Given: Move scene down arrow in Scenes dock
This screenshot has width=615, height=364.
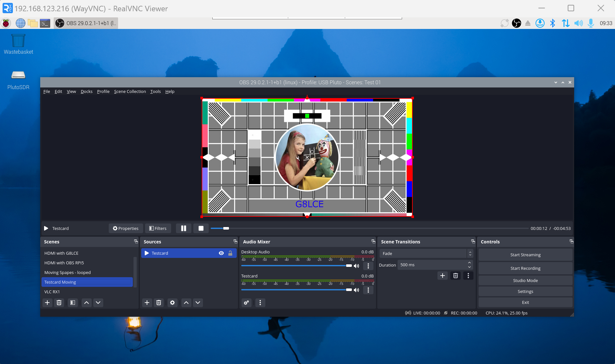Looking at the screenshot, I should (x=98, y=303).
